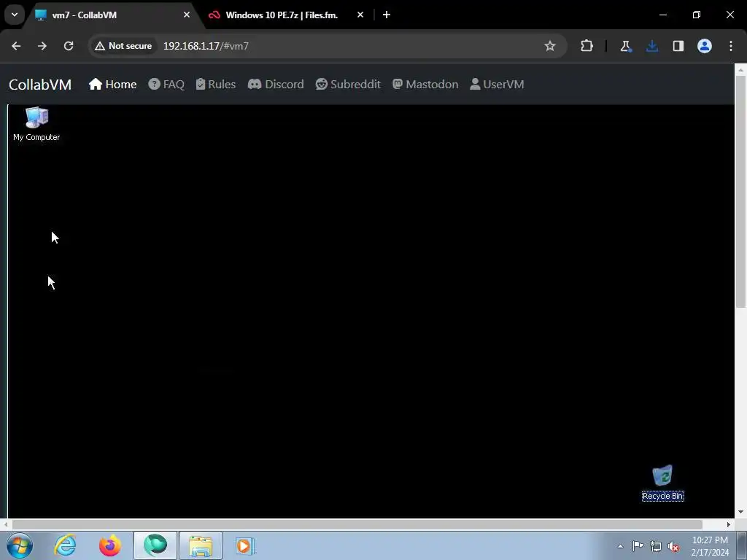The height and width of the screenshot is (560, 747).
Task: Bookmark this page with the star icon
Action: pyautogui.click(x=550, y=46)
